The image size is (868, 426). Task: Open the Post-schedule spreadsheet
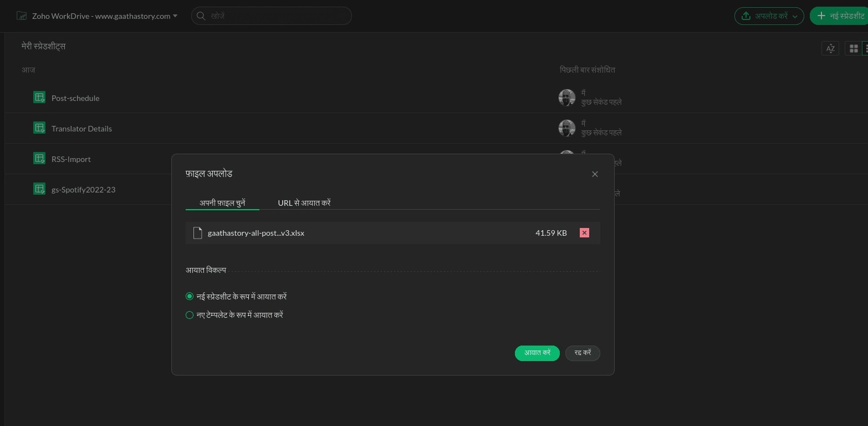tap(75, 98)
